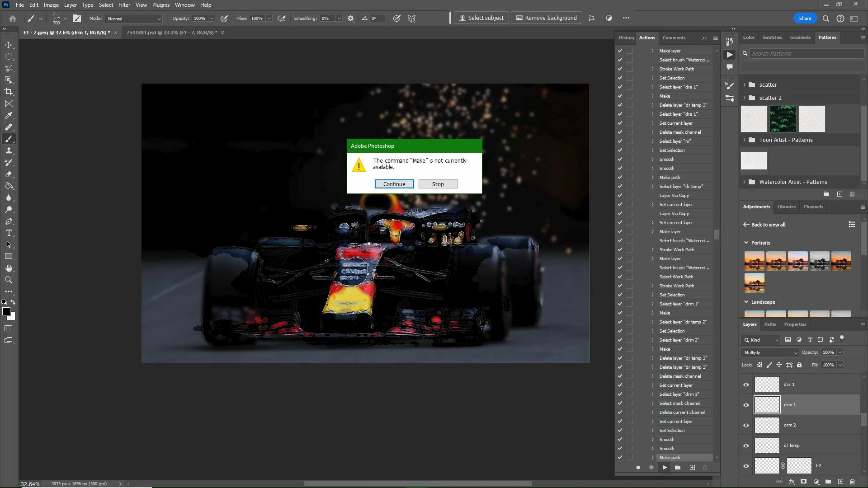868x488 pixels.
Task: Click the foreground color swatch
Action: coord(6,311)
